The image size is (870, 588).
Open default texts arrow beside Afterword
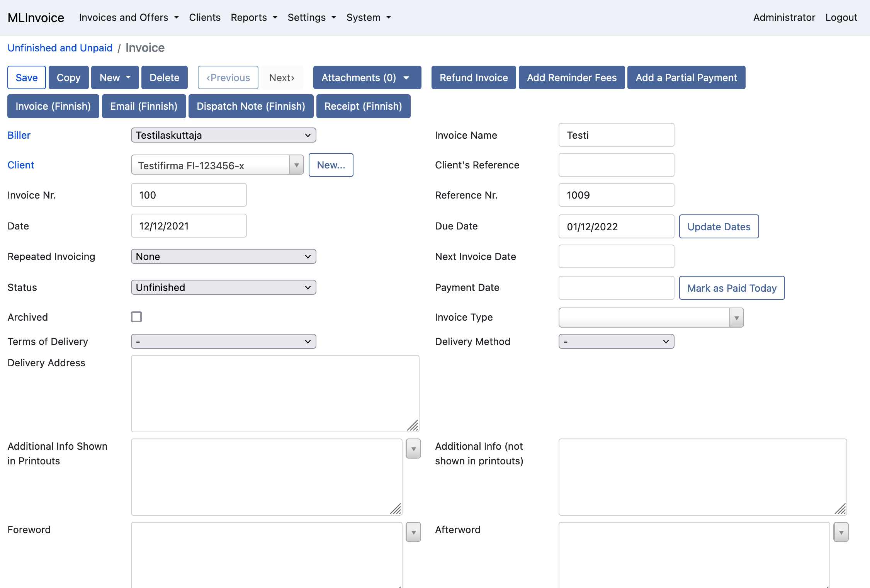(841, 532)
